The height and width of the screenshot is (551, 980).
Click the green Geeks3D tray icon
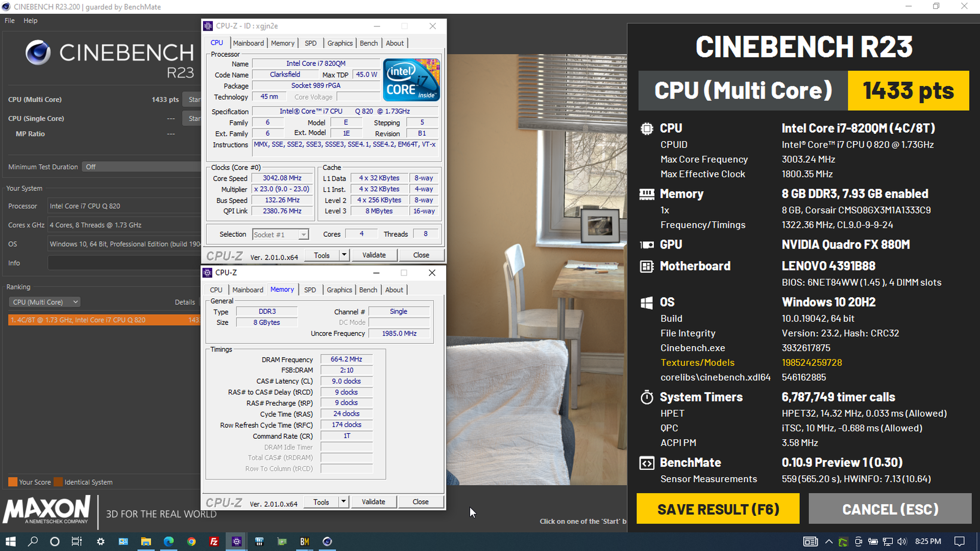tap(843, 541)
